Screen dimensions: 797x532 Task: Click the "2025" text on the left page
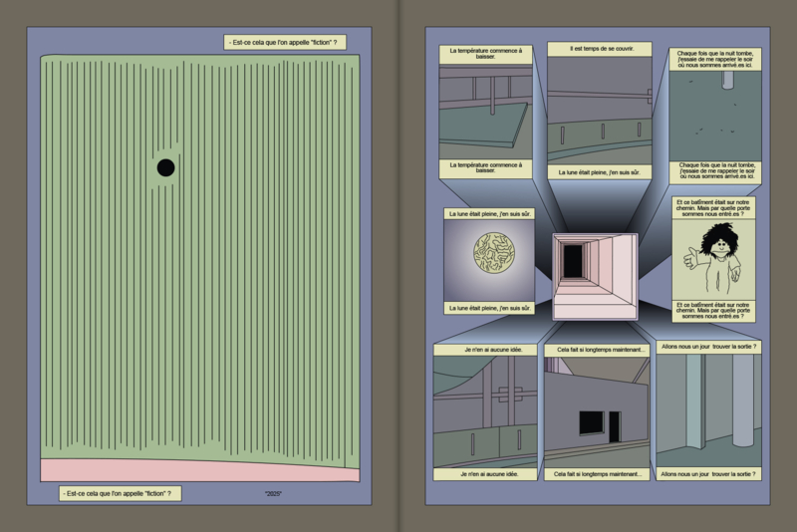[x=275, y=494]
